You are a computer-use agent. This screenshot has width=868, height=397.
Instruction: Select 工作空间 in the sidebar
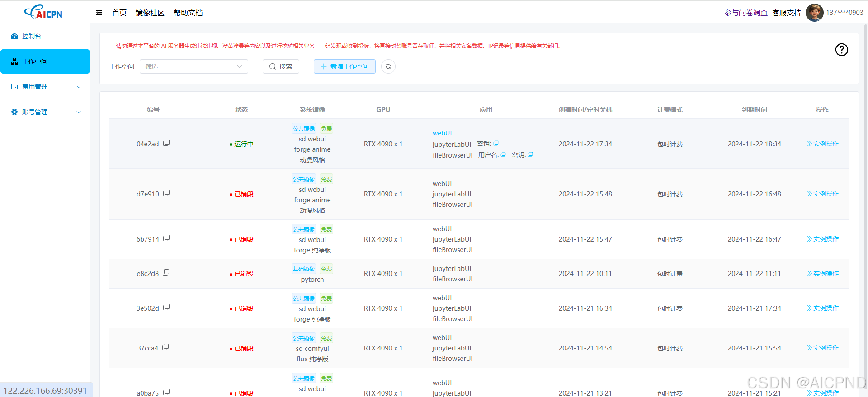click(x=45, y=61)
